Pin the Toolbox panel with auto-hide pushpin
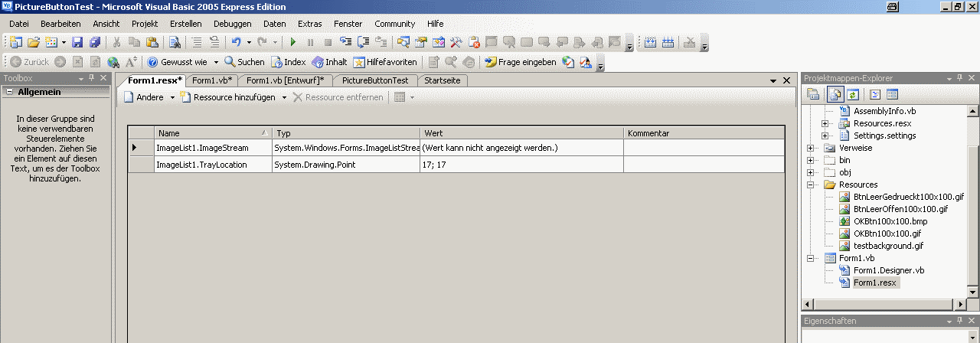Screen dimensions: 980x343 [92, 78]
